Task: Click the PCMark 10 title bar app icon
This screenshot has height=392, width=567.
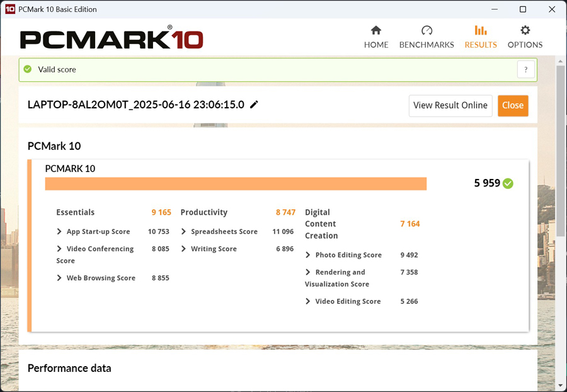Action: pos(10,9)
